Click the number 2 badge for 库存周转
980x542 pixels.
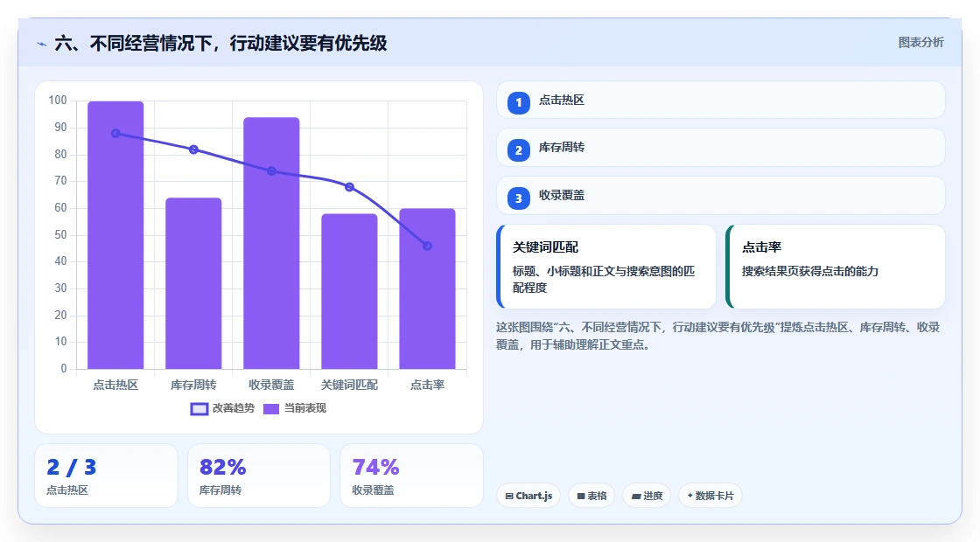[518, 150]
